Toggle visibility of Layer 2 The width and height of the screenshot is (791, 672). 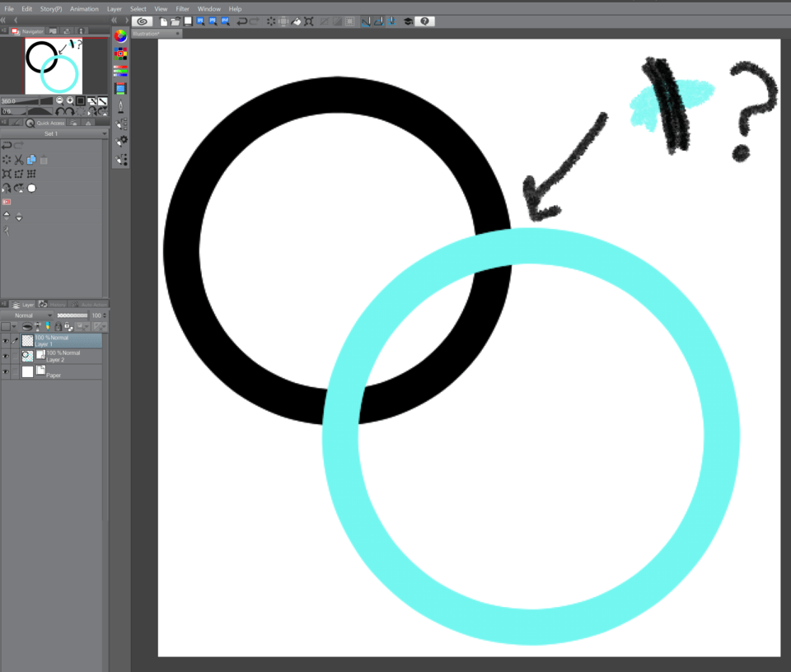pyautogui.click(x=5, y=356)
